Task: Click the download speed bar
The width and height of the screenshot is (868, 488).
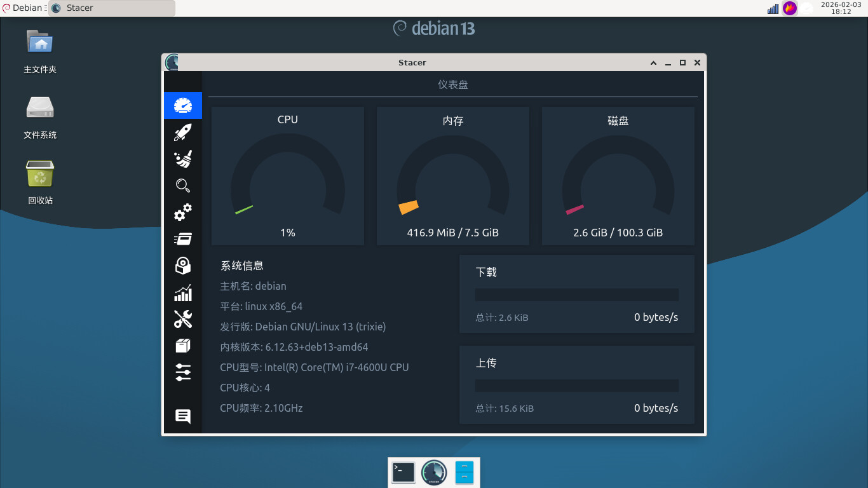Action: (x=576, y=295)
